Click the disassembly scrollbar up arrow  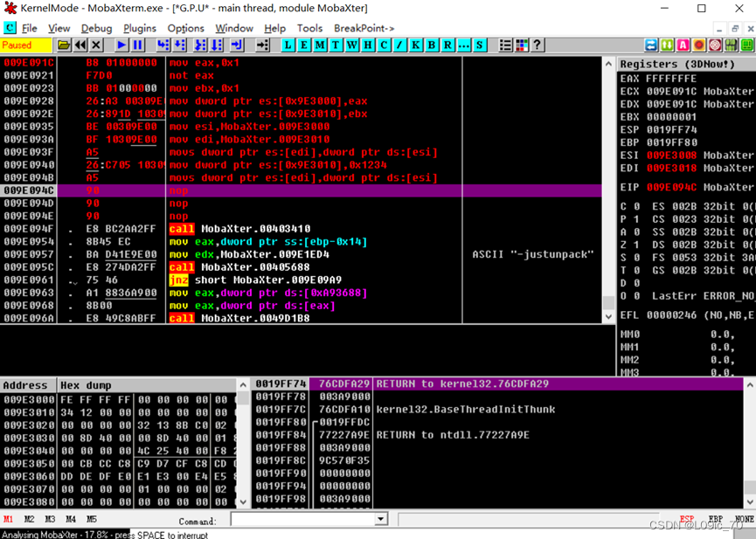click(608, 64)
